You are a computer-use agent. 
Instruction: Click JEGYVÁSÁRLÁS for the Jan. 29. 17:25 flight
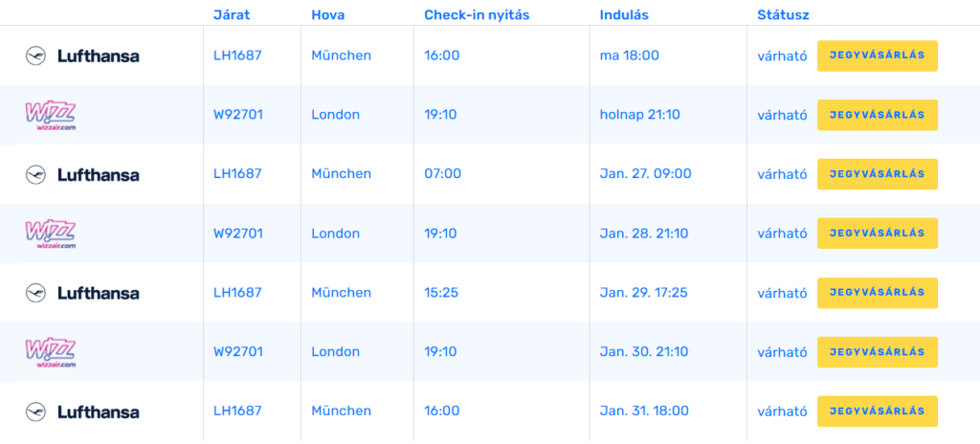click(x=877, y=293)
